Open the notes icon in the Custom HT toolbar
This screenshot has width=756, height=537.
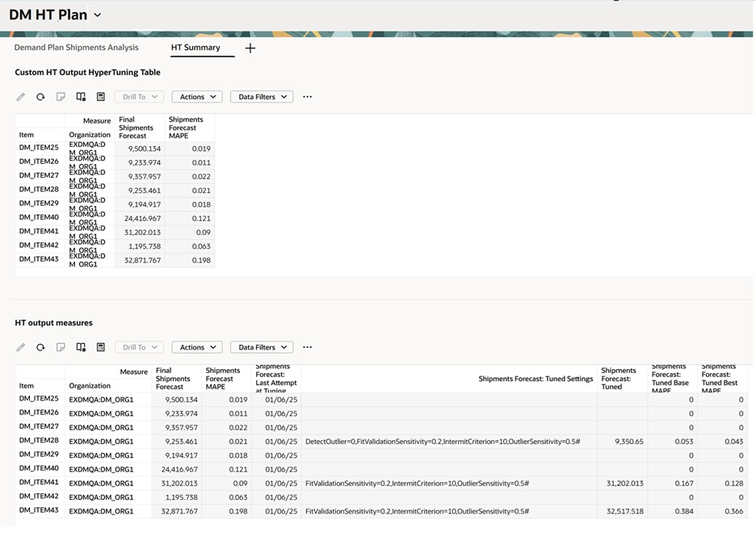coord(61,96)
